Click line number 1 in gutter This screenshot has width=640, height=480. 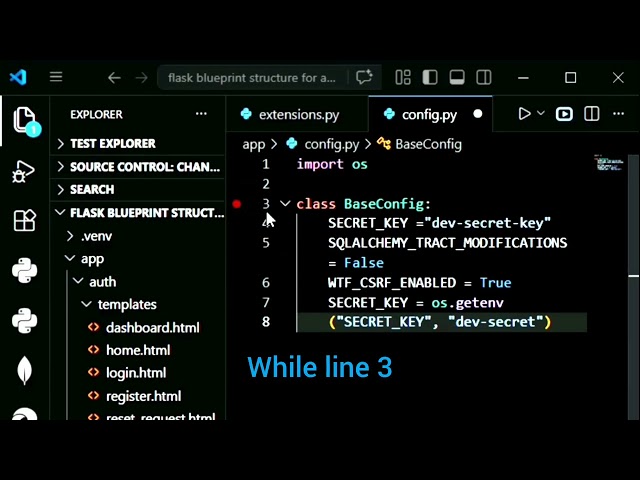pos(266,164)
